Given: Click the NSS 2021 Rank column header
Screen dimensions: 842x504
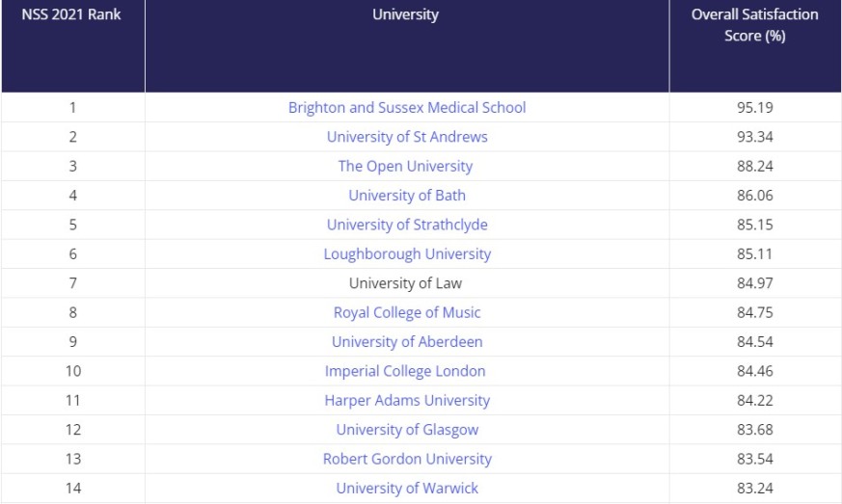Looking at the screenshot, I should pos(73,46).
